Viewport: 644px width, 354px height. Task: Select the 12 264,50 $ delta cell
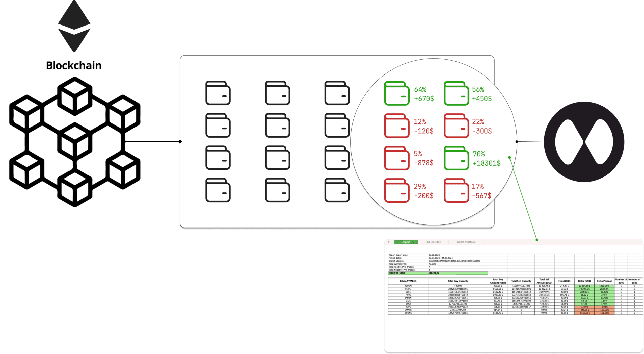(584, 286)
